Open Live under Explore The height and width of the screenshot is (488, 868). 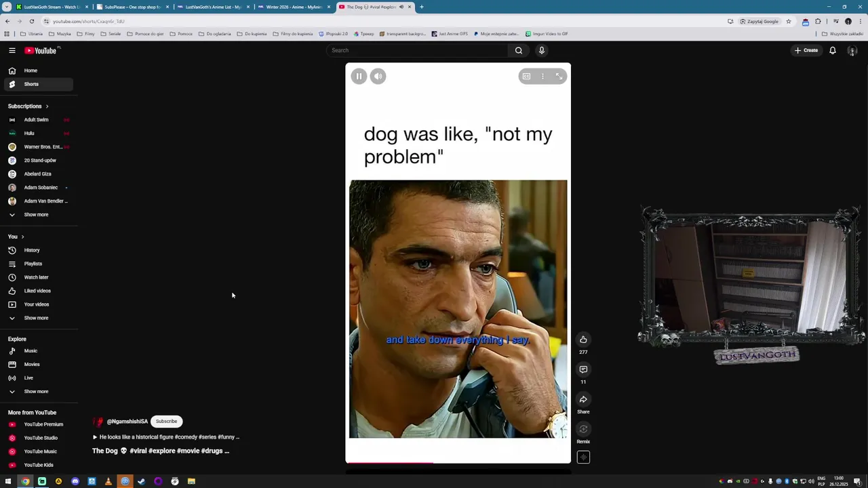(38, 378)
